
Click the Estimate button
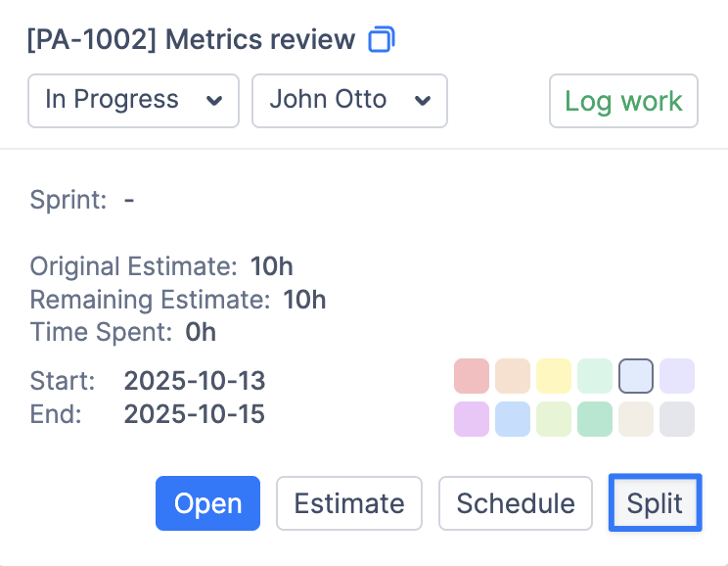point(349,503)
